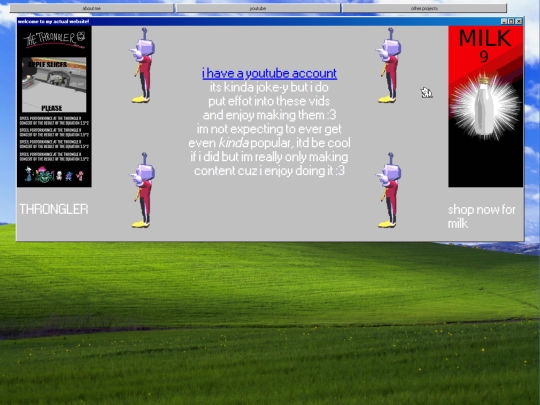
Task: Click the large 'MILK' heading in the ad
Action: tap(485, 38)
